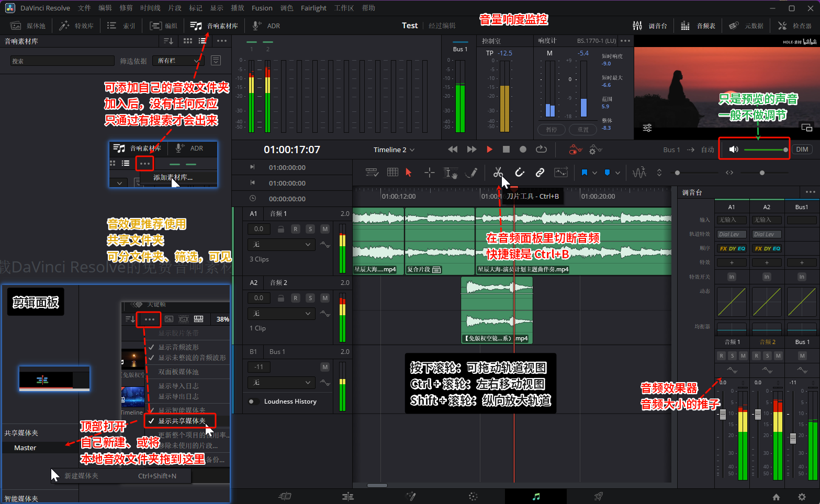Toggle the link clips chain icon
The width and height of the screenshot is (820, 504).
(540, 173)
